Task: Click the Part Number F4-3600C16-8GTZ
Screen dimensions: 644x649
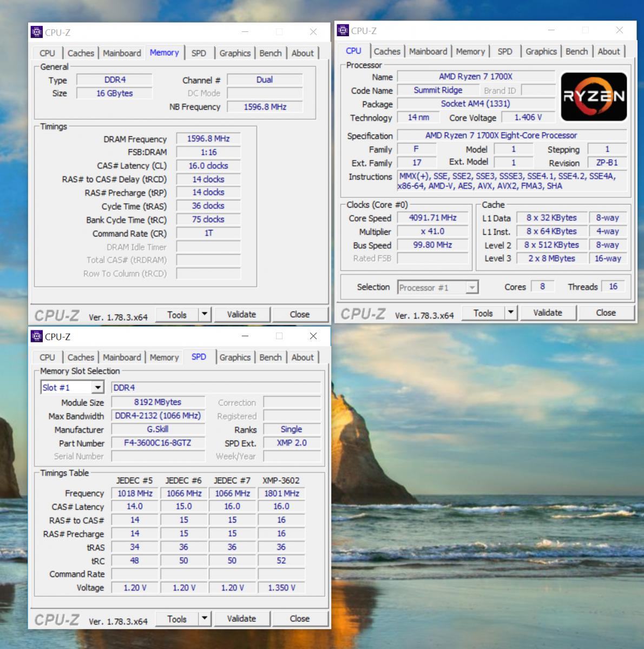Action: [158, 443]
